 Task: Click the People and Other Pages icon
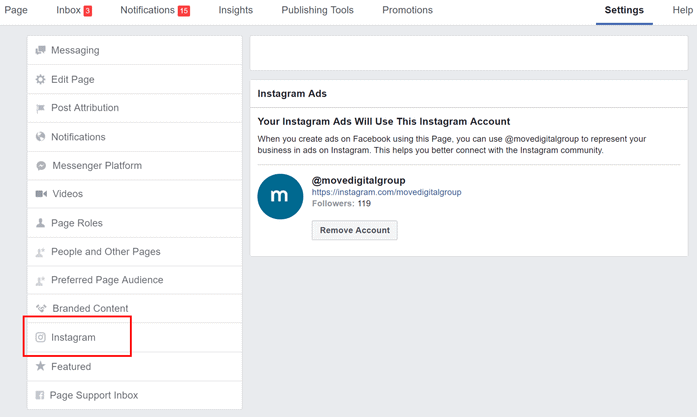click(x=40, y=252)
